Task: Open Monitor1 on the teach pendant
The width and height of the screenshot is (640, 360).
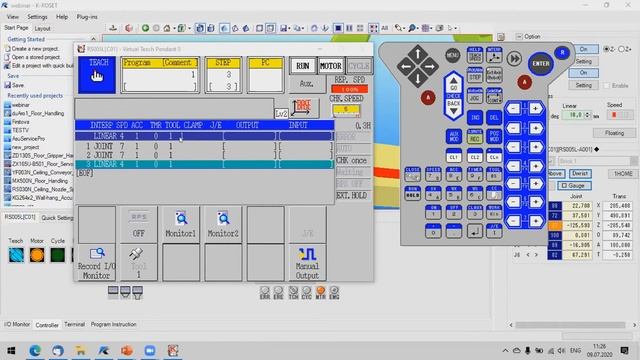Action: [x=180, y=224]
